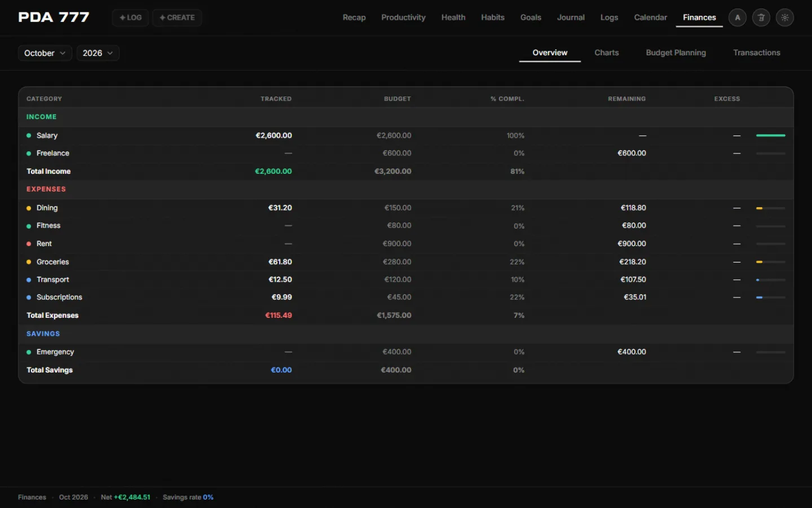The width and height of the screenshot is (812, 508).
Task: Click the Net +€2,484.51 status value
Action: pyautogui.click(x=126, y=497)
